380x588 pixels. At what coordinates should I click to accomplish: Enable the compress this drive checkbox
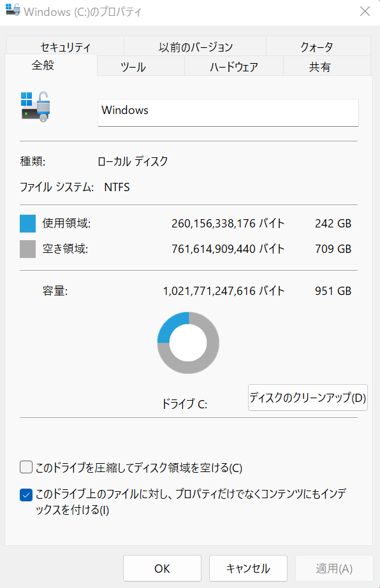pos(26,467)
